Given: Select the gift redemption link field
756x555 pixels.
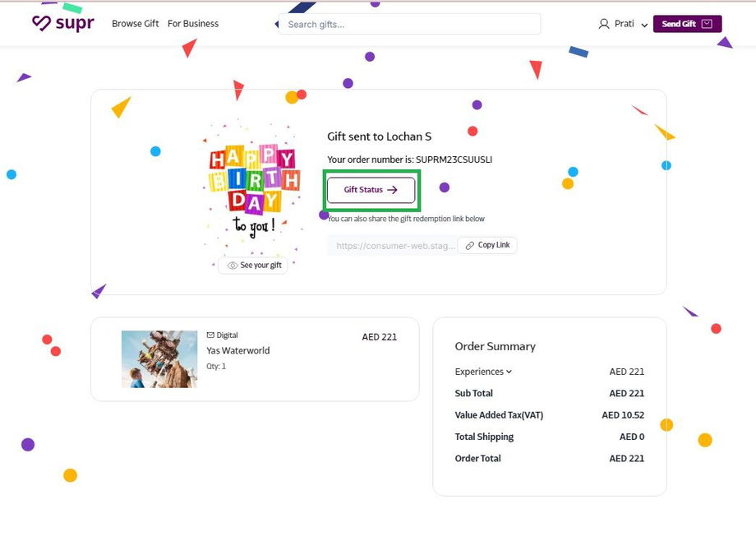Looking at the screenshot, I should coord(394,245).
